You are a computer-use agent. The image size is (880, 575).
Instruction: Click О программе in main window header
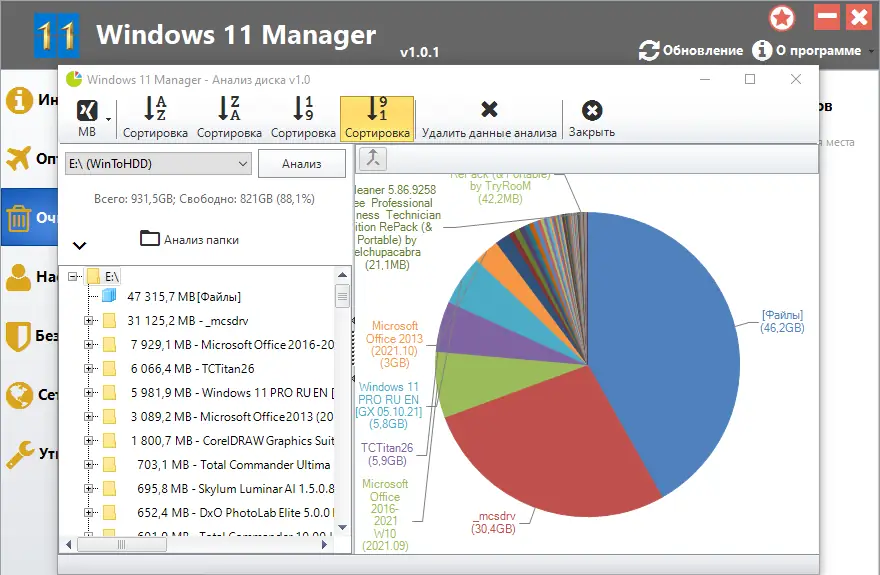pos(807,50)
